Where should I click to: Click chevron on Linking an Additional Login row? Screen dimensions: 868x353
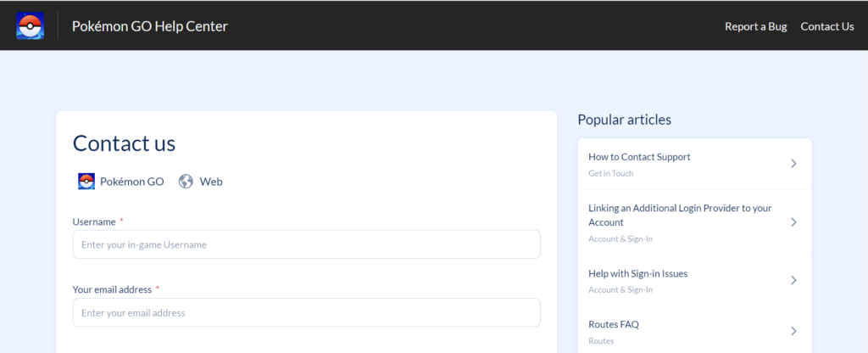(793, 222)
